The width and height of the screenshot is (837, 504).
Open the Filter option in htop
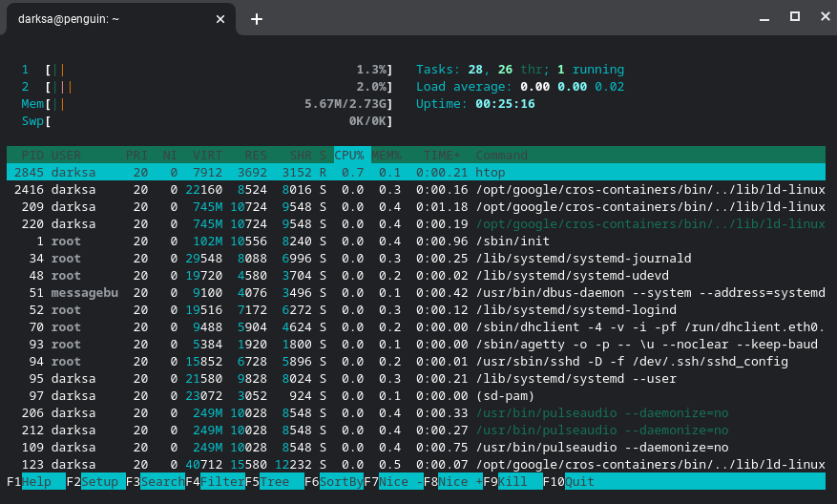221,482
